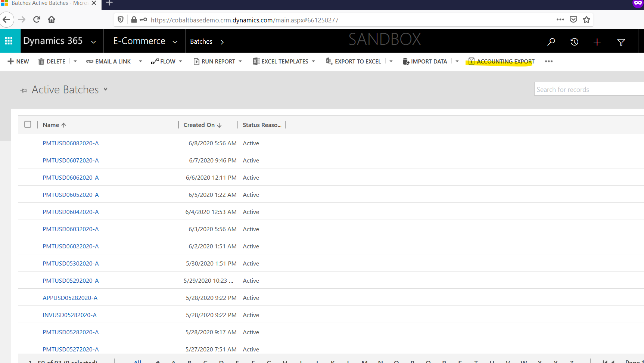Open more commands ellipsis in toolbar
The width and height of the screenshot is (644, 363).
click(548, 61)
